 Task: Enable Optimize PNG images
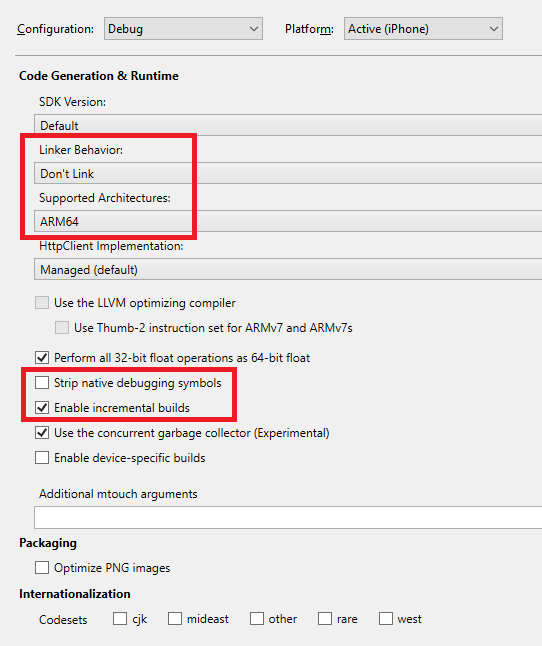click(42, 568)
